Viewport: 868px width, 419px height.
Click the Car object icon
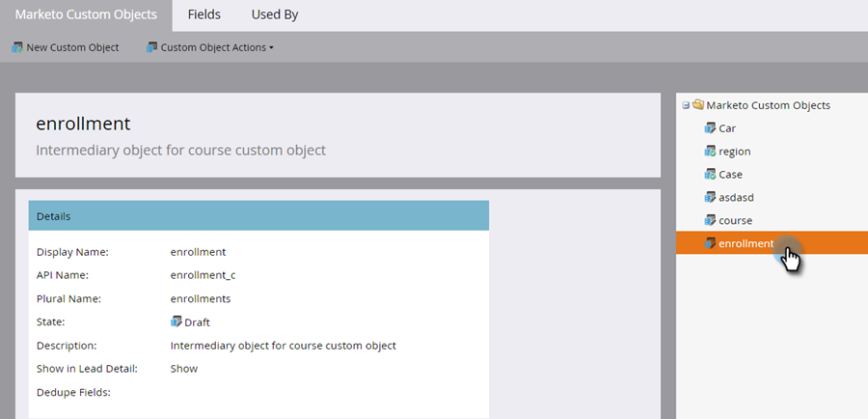(x=711, y=128)
